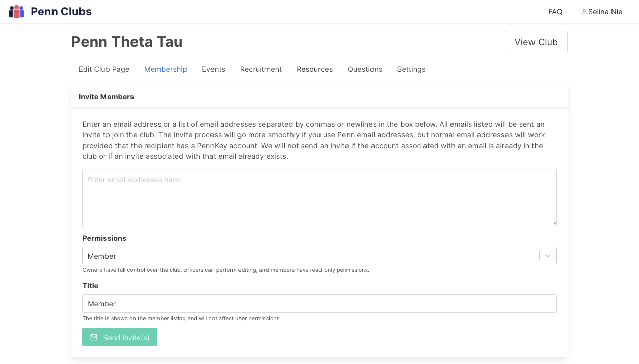This screenshot has width=639, height=364.
Task: Focus the email addresses text area
Action: [x=320, y=198]
